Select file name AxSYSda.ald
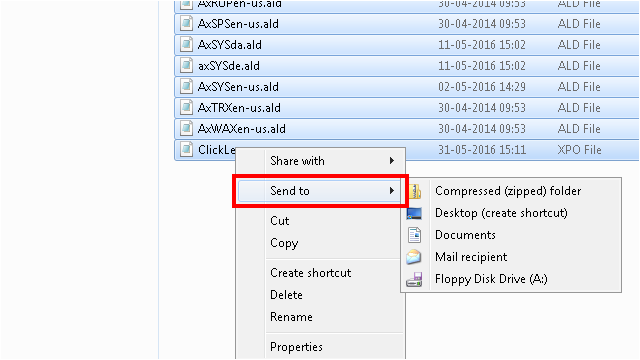Viewport: 640px width, 360px height. tap(230, 45)
